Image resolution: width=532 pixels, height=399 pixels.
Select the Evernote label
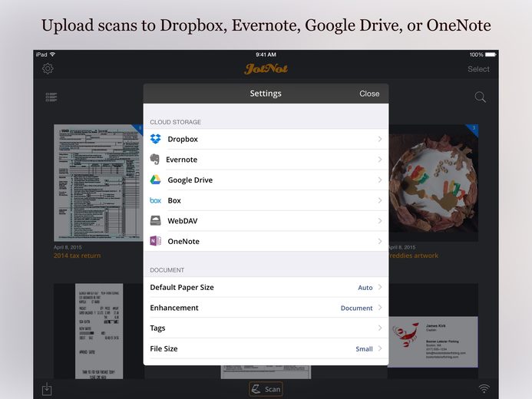point(181,160)
